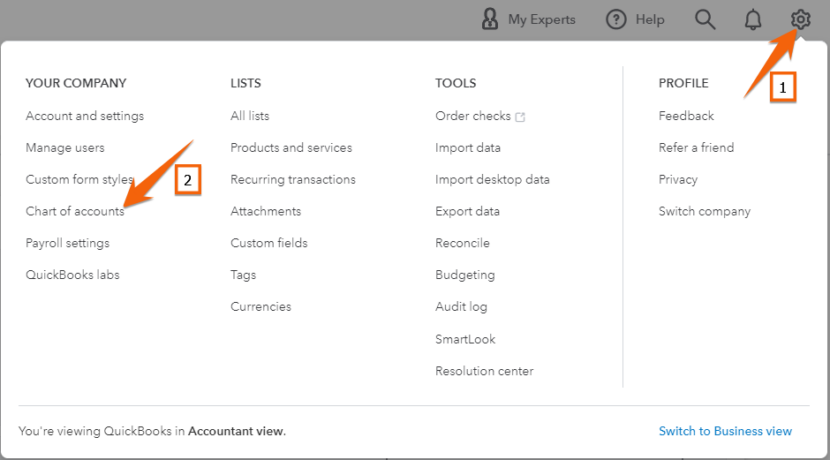Click the TOOLS heading
830x460 pixels.
point(456,83)
